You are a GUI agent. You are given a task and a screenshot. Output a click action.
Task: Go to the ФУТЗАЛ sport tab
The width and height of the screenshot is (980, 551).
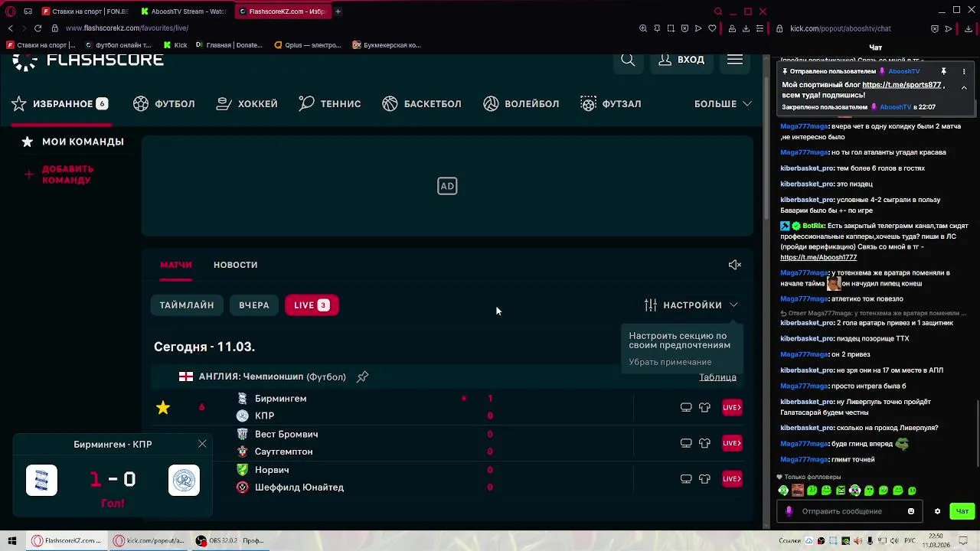click(611, 104)
